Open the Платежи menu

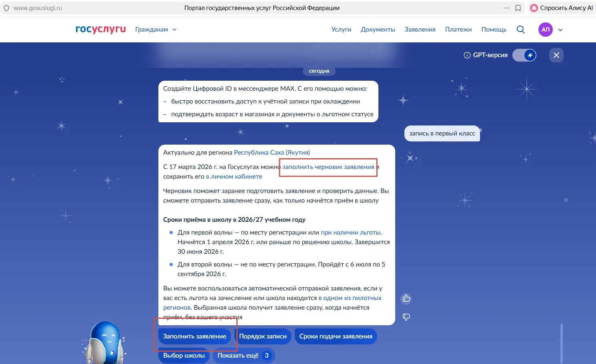[458, 30]
